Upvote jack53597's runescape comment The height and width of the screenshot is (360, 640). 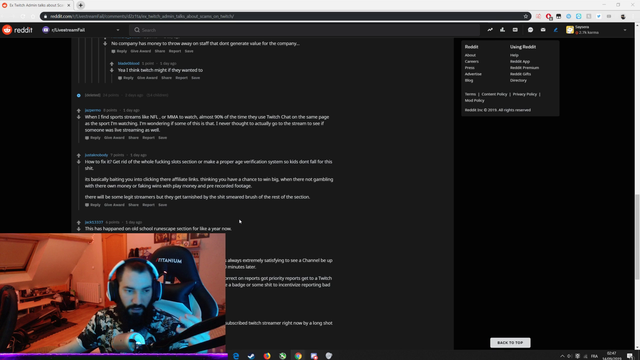(x=79, y=222)
